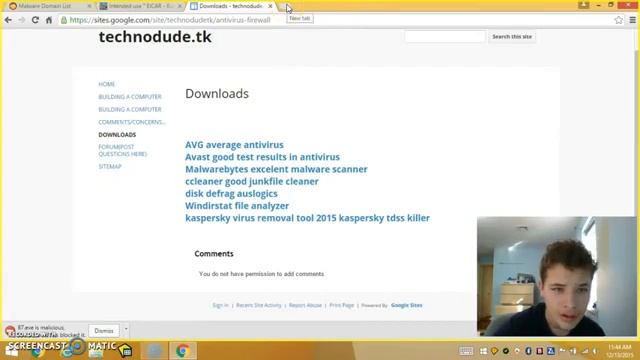Click the blue square tray icon

coord(551,351)
